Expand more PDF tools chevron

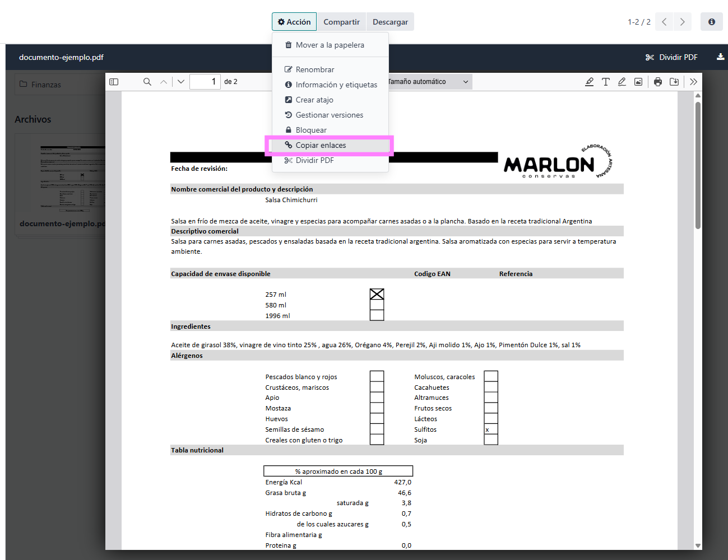click(x=693, y=82)
